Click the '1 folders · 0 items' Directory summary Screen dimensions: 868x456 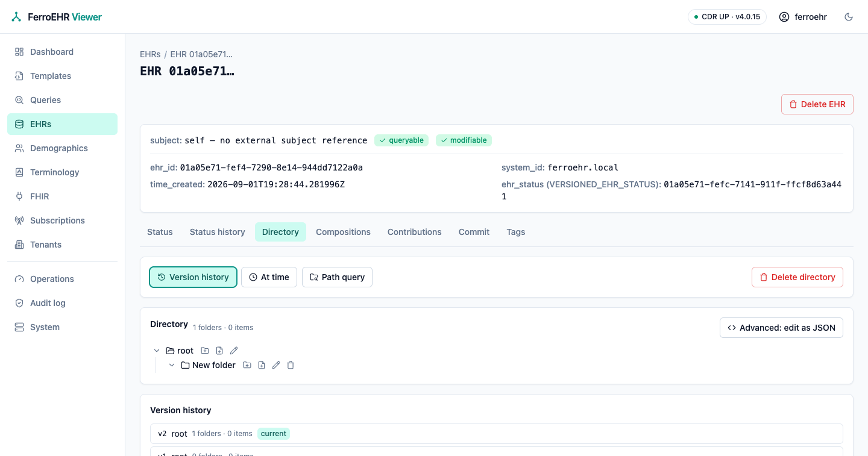[x=223, y=328]
